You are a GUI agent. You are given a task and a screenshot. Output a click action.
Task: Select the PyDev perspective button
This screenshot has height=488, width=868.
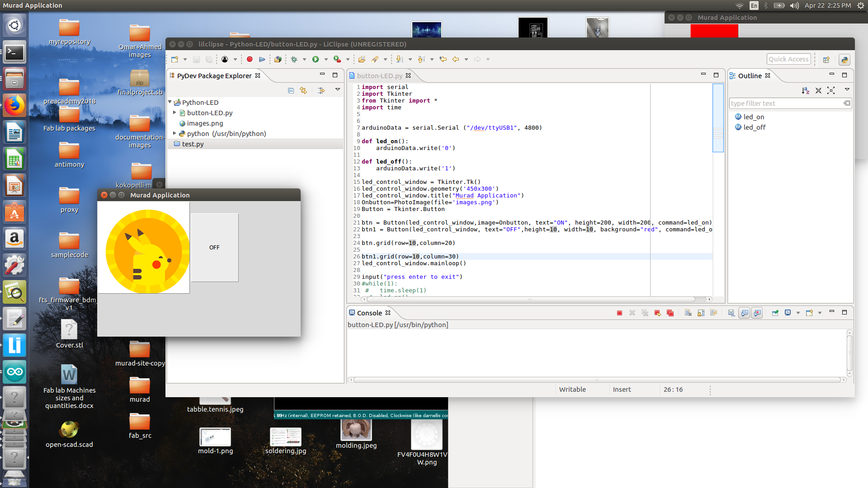pos(844,59)
